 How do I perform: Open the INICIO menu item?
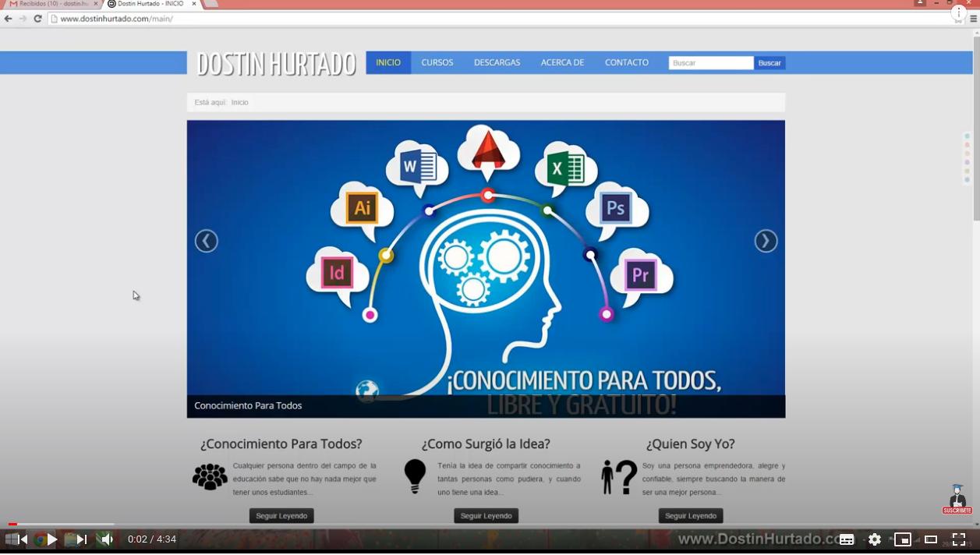pos(388,63)
